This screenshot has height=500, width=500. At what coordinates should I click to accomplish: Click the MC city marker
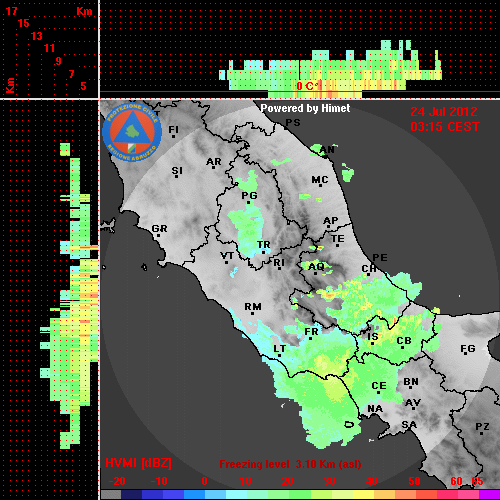coord(320,185)
